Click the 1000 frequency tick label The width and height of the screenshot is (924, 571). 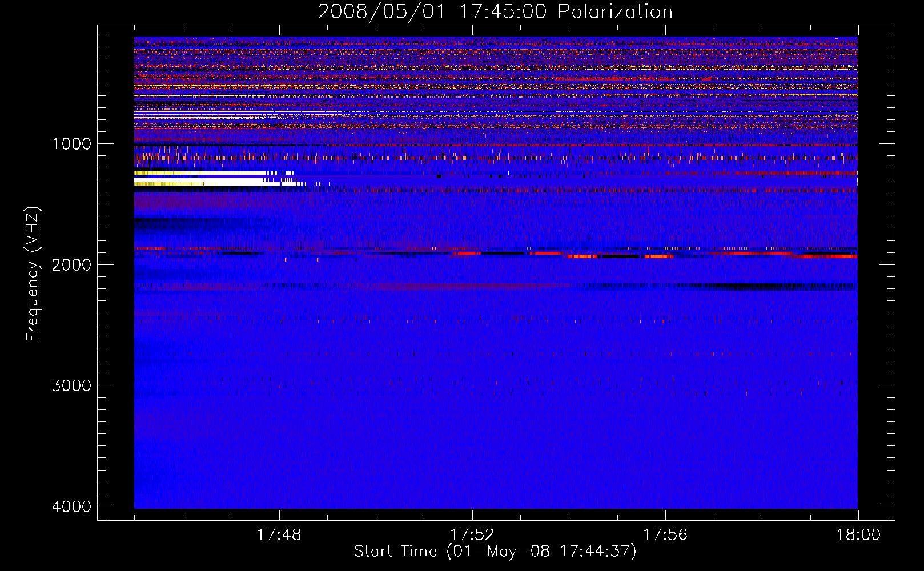pyautogui.click(x=71, y=143)
